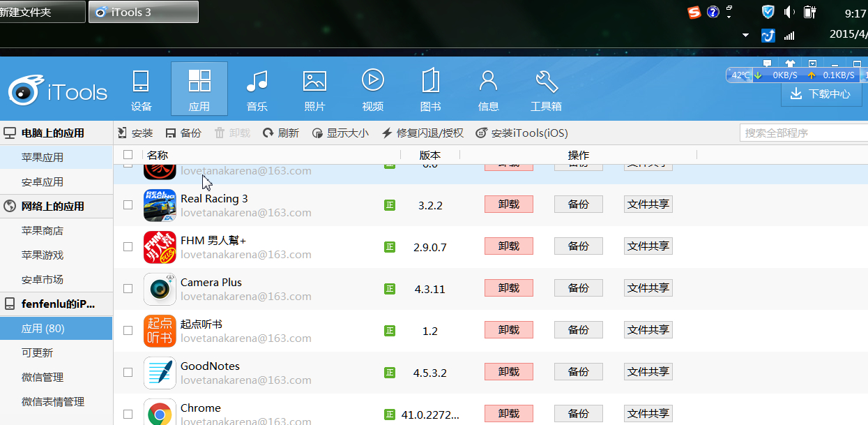The height and width of the screenshot is (425, 868).
Task: Click the 安装 install toolbar button
Action: click(135, 133)
